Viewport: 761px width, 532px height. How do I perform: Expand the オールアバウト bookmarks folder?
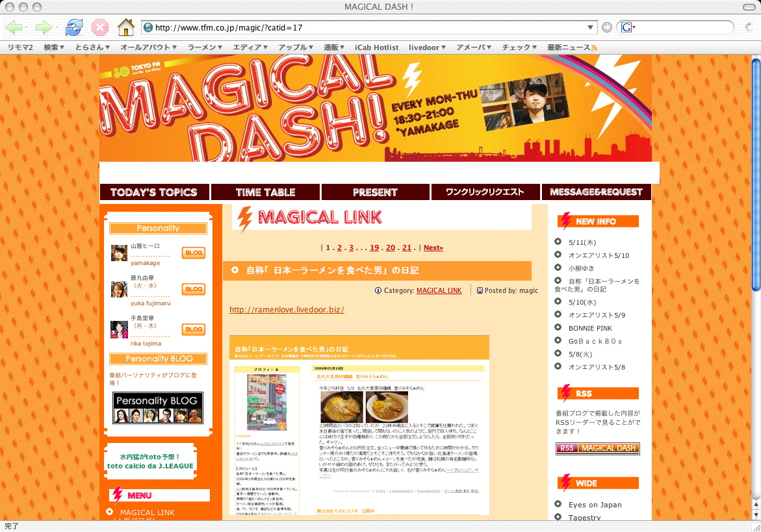[149, 47]
